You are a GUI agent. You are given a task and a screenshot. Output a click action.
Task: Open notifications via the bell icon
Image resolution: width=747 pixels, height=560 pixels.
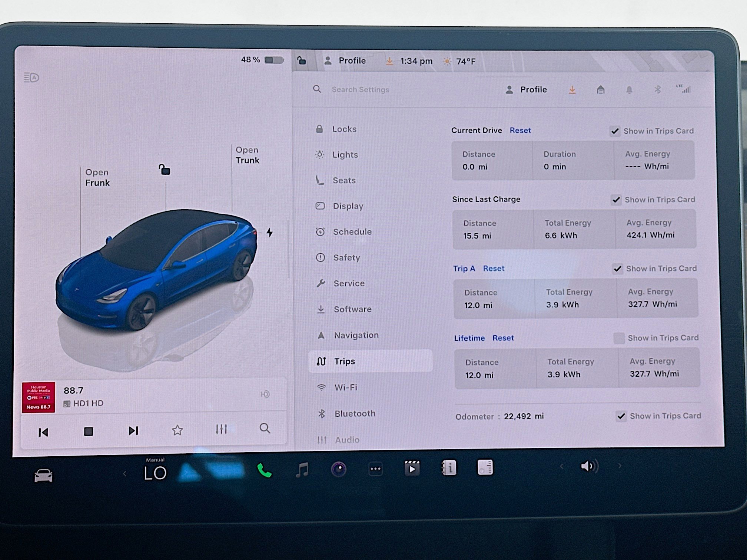click(630, 90)
